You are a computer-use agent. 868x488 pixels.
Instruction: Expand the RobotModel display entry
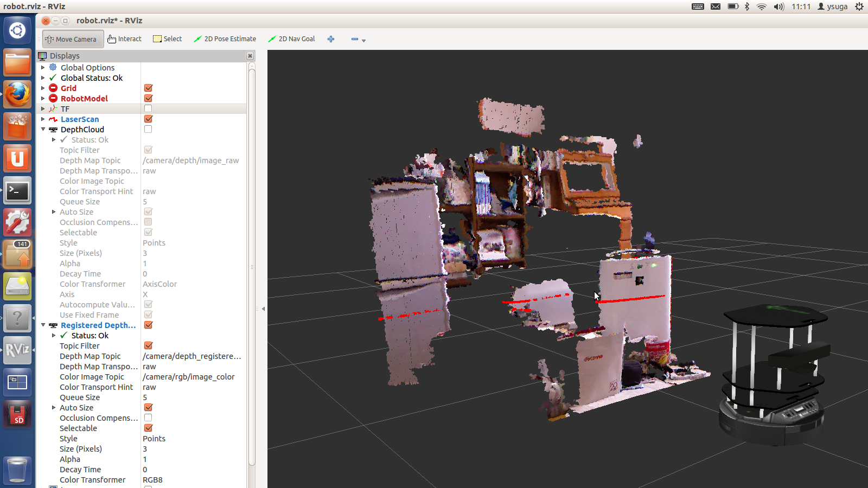click(43, 99)
